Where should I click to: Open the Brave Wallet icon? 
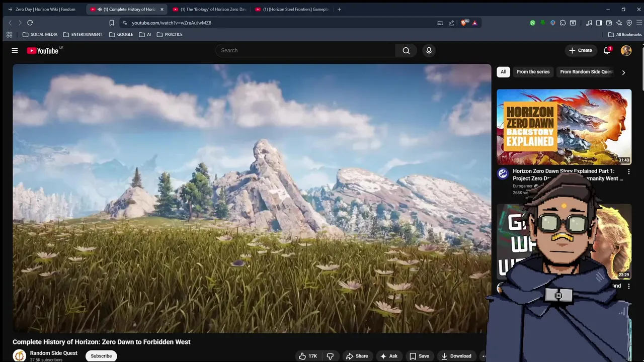click(x=609, y=23)
